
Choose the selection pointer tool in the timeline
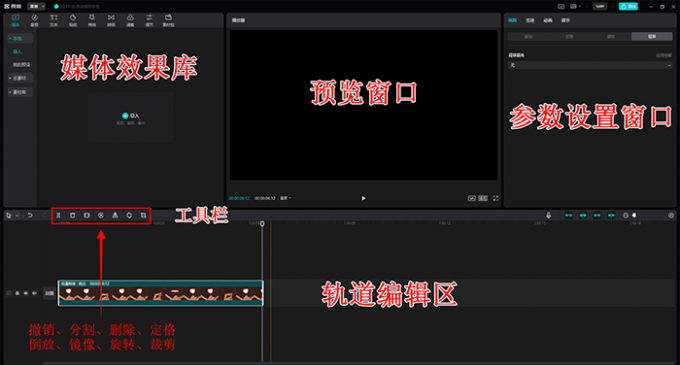(x=9, y=215)
